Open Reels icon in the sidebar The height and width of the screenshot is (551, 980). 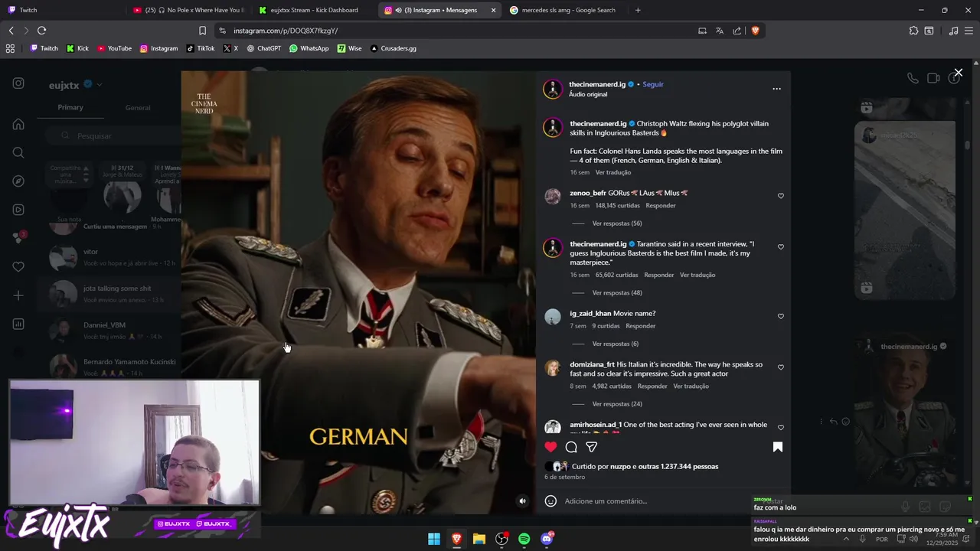18,210
